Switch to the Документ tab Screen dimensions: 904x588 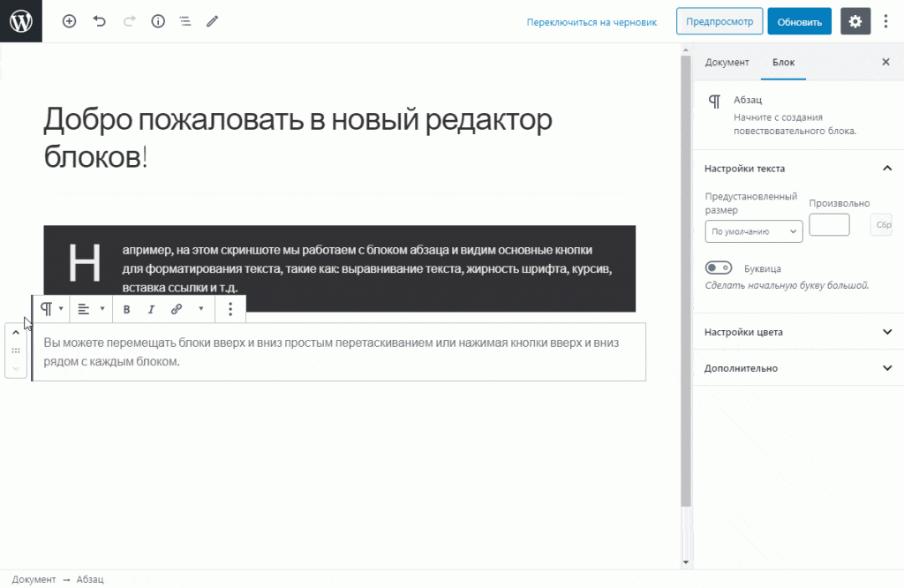(x=727, y=62)
